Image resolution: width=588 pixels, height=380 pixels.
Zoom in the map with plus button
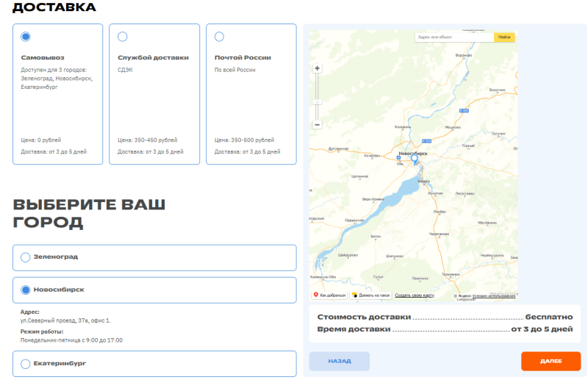pos(318,68)
